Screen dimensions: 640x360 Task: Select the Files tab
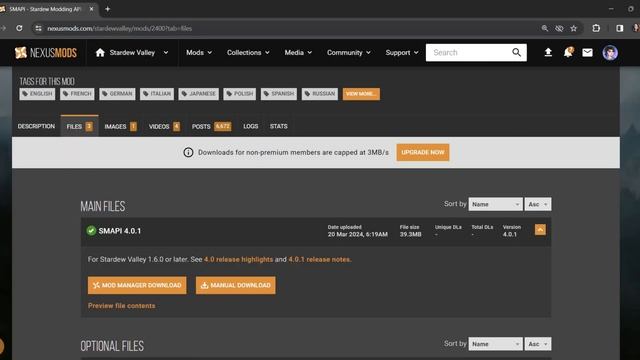[x=80, y=126]
